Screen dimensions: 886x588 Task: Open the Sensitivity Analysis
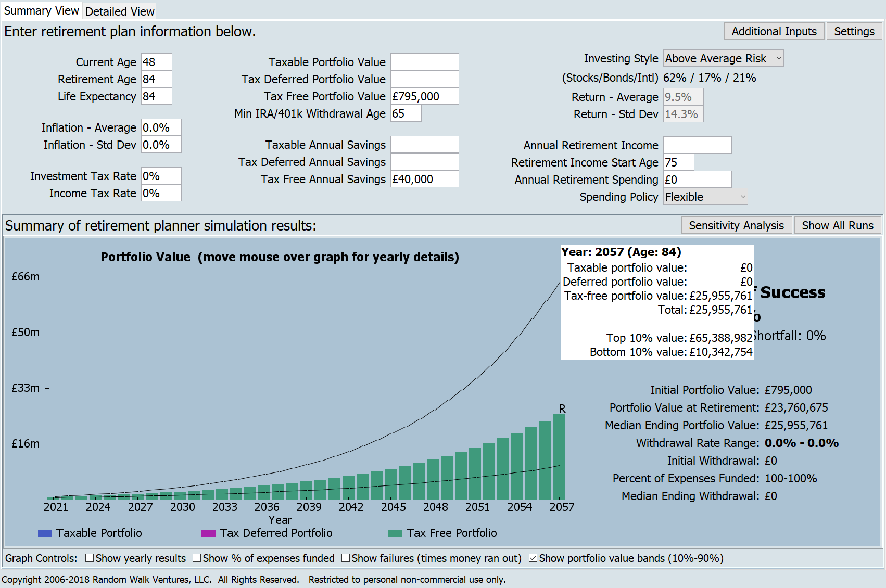click(x=736, y=225)
